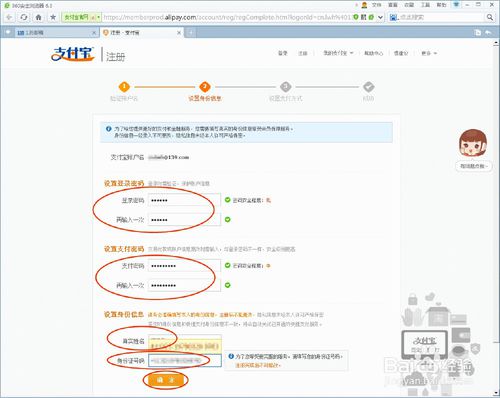Image resolution: width=500 pixels, height=398 pixels.
Task: Click the 身份证号码 input field
Action: 185,360
